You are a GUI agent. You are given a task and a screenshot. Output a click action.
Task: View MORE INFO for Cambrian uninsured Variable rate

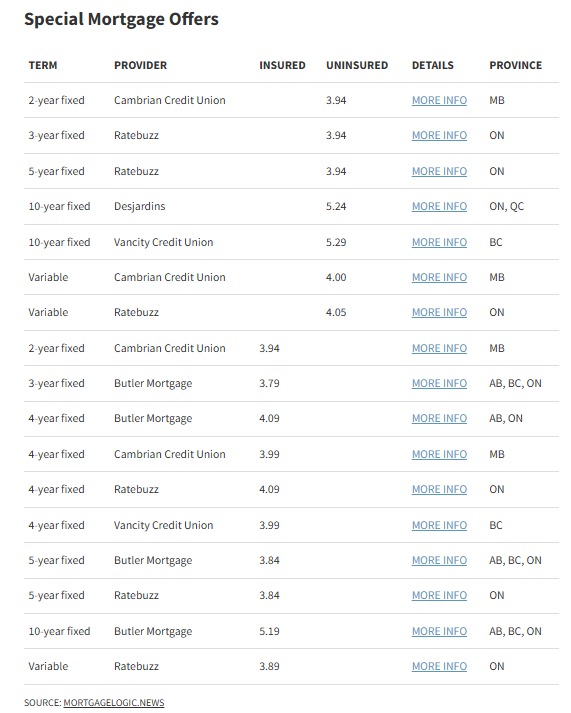[439, 277]
